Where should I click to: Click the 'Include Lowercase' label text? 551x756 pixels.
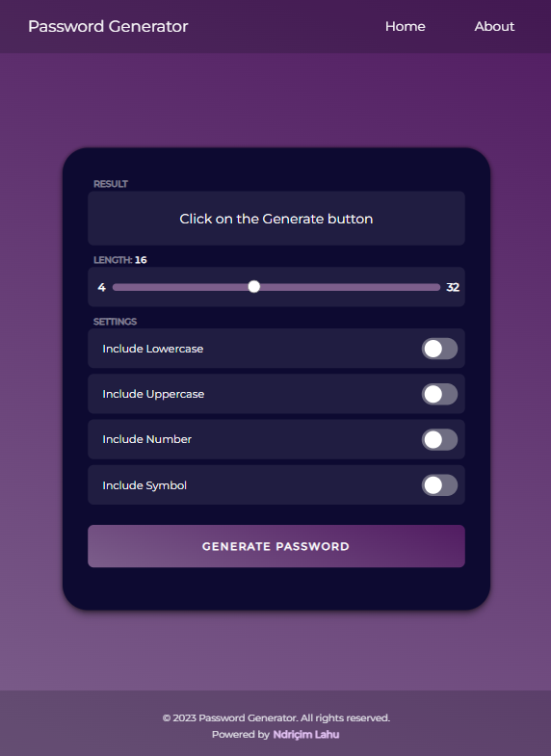pyautogui.click(x=153, y=349)
